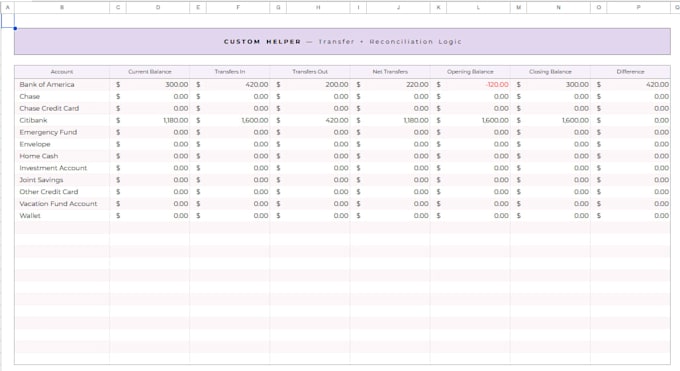Select the Joint Savings account cell
Image resolution: width=680 pixels, height=371 pixels.
click(62, 180)
